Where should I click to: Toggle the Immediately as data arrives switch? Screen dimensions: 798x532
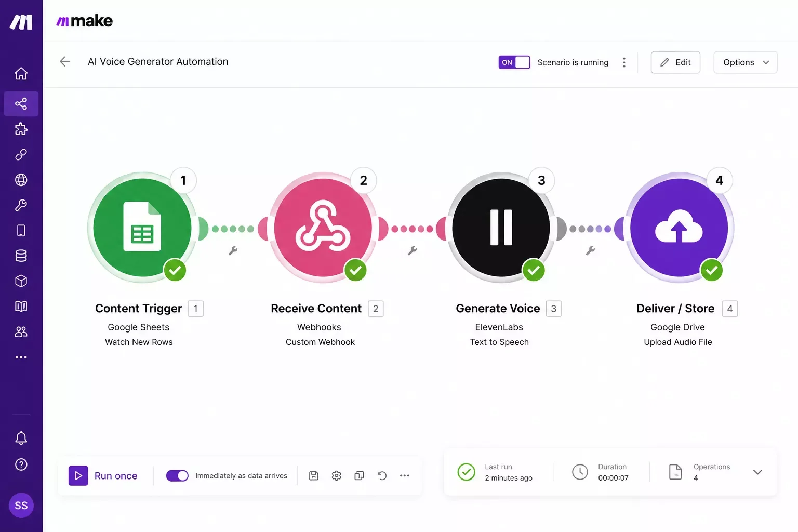[x=177, y=476]
